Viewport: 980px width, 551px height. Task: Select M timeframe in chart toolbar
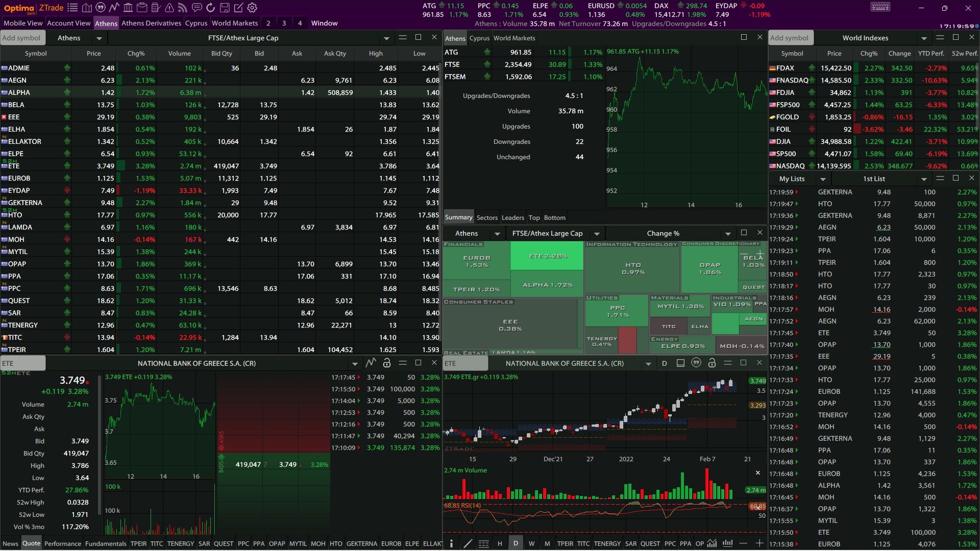(x=547, y=543)
